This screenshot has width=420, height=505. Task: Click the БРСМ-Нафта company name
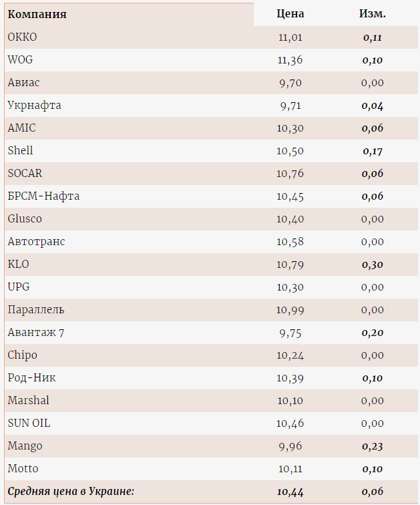coord(43,196)
